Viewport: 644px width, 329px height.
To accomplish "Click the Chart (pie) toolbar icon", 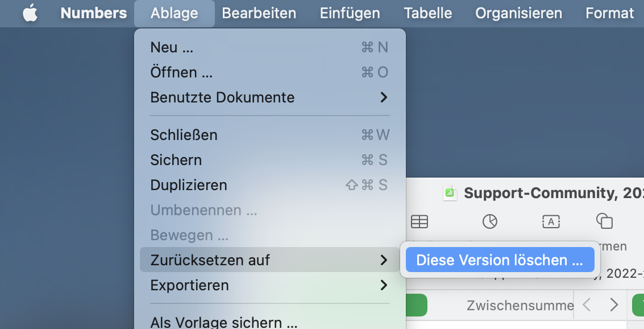I will coord(489,221).
